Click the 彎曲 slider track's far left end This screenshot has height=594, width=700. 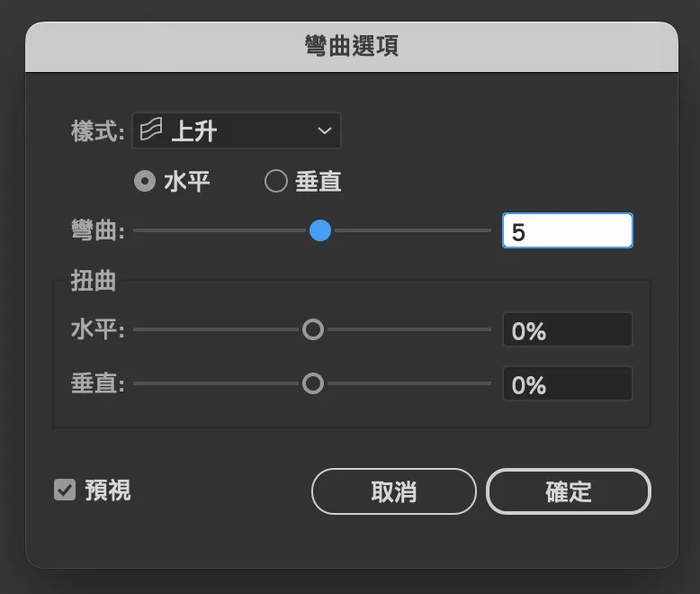click(x=137, y=230)
